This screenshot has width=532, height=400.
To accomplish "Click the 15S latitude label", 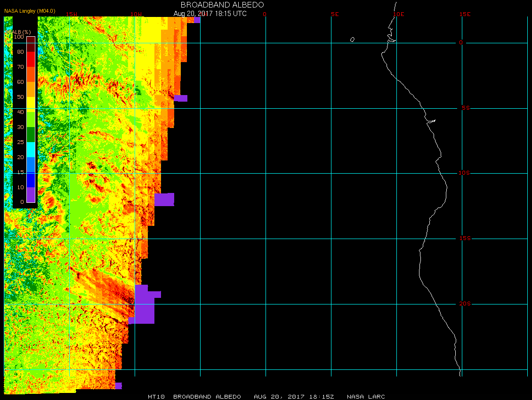I will pyautogui.click(x=464, y=239).
